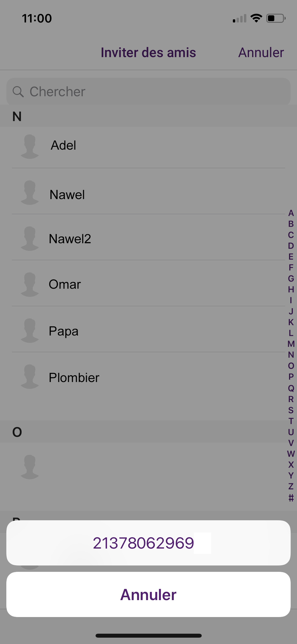Tap the avatar icon beside Nawel2
Image resolution: width=297 pixels, height=644 pixels.
click(30, 238)
